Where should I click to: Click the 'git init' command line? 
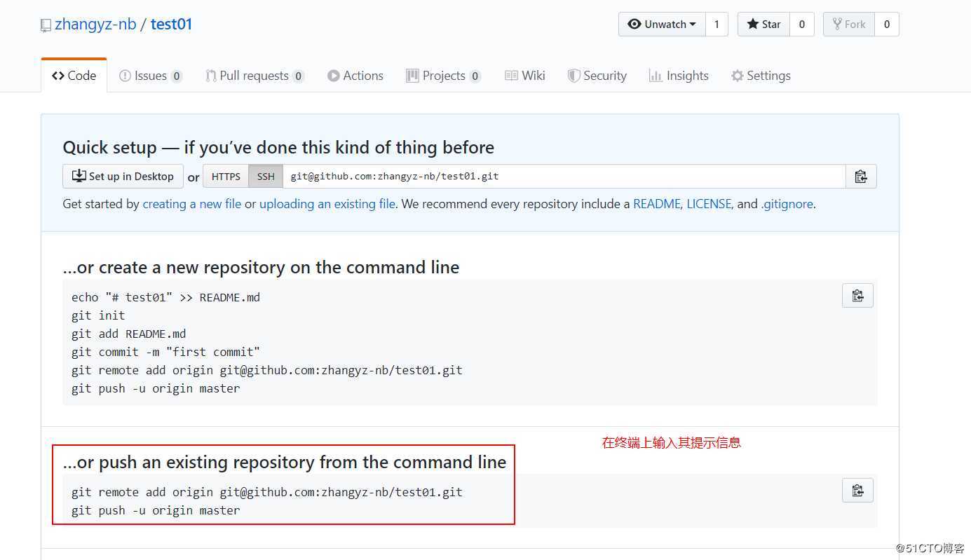point(98,315)
